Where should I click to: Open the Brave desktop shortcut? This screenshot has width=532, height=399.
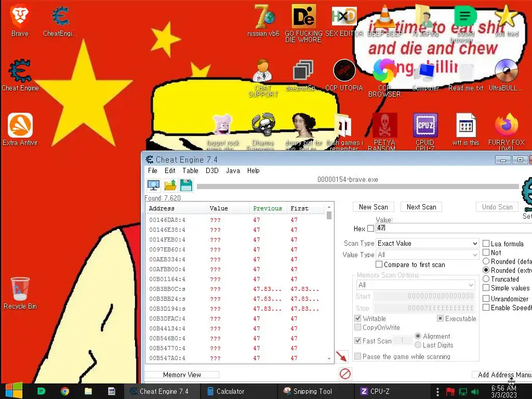pyautogui.click(x=20, y=21)
